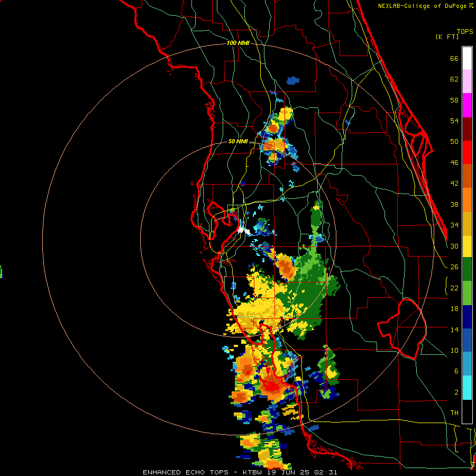Click the legend value 18
The image size is (476, 476).
pyautogui.click(x=454, y=309)
